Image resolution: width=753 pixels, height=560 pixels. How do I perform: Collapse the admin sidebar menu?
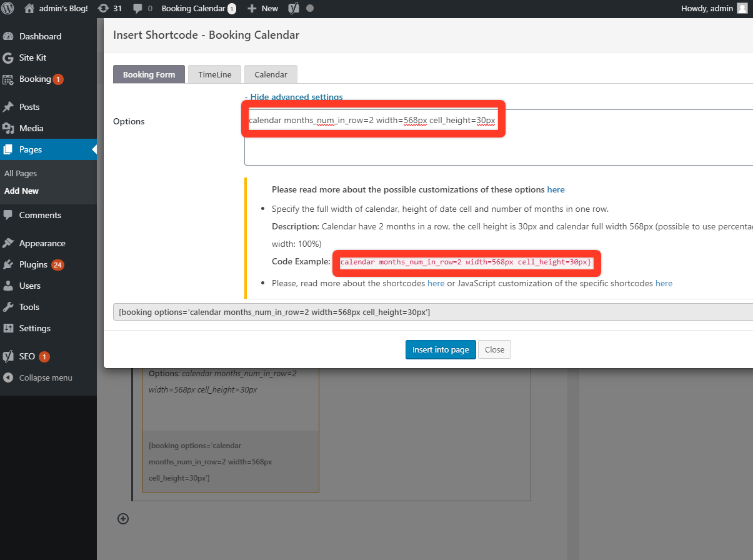48,377
